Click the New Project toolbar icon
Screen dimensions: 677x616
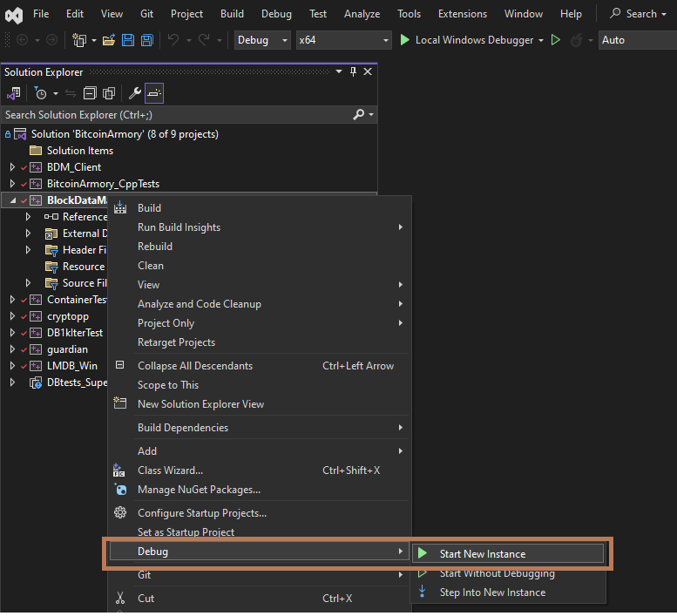79,40
